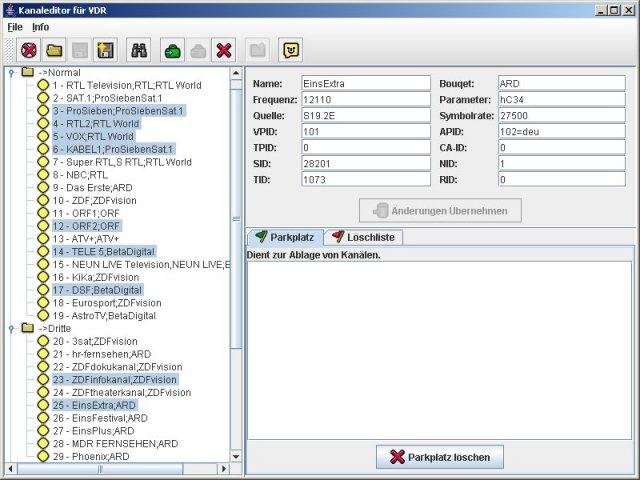Select '14 - TELE 5;BetaDigital' channel
Viewport: 640px width, 480px height.
pyautogui.click(x=104, y=251)
